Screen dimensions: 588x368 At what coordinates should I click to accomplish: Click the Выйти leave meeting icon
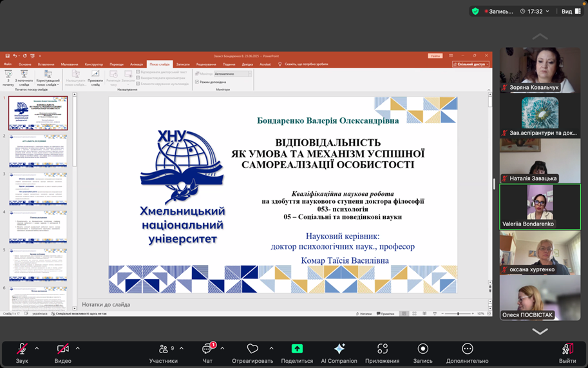tap(567, 349)
